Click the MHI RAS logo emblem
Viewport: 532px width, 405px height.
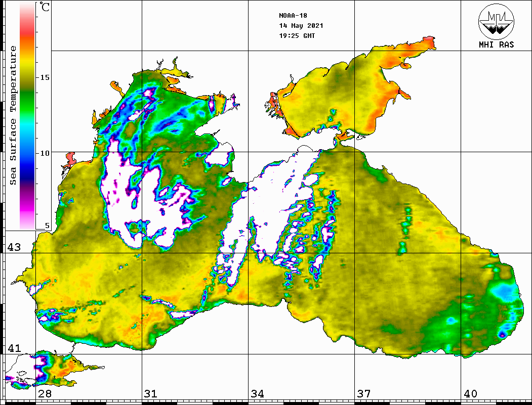click(496, 21)
